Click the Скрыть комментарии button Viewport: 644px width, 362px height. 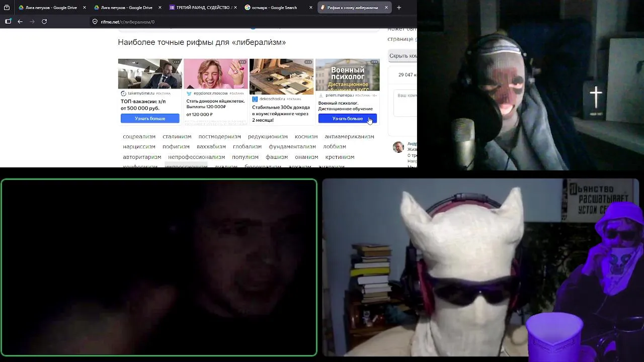[403, 56]
